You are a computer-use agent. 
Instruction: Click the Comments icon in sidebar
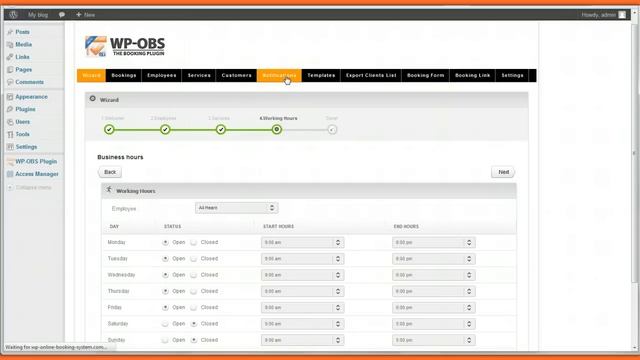(x=10, y=82)
